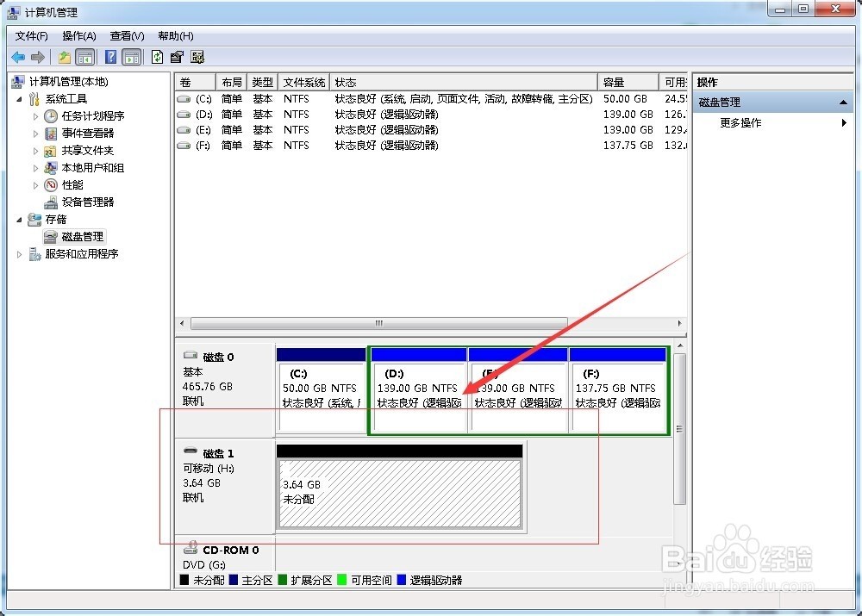The image size is (862, 616).
Task: Click the blue Help question mark icon
Action: pyautogui.click(x=110, y=57)
